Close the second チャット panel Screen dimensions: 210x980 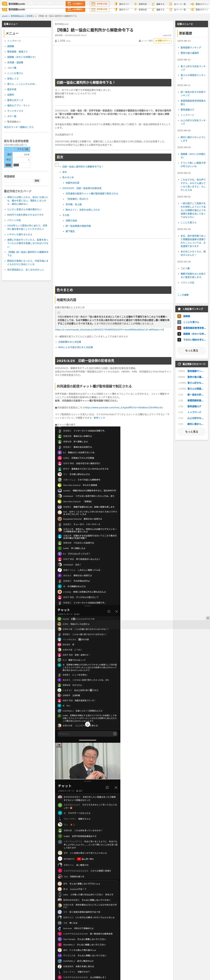[x=116, y=787]
